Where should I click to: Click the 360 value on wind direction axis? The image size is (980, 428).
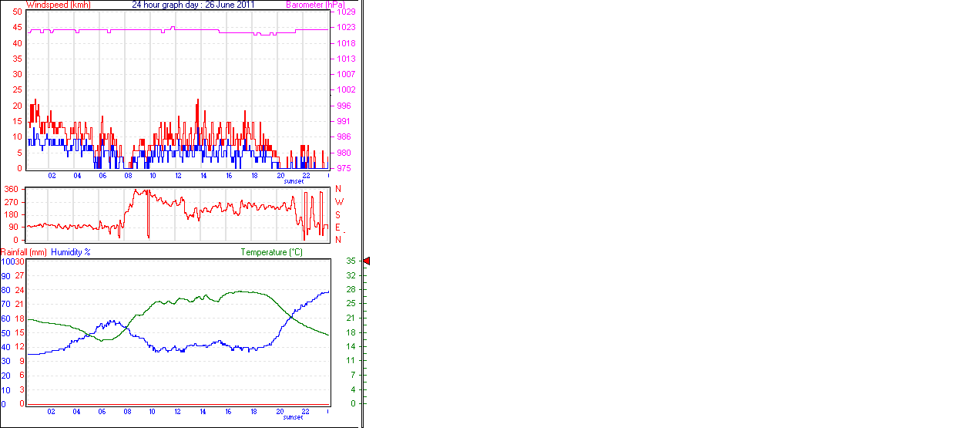click(12, 189)
